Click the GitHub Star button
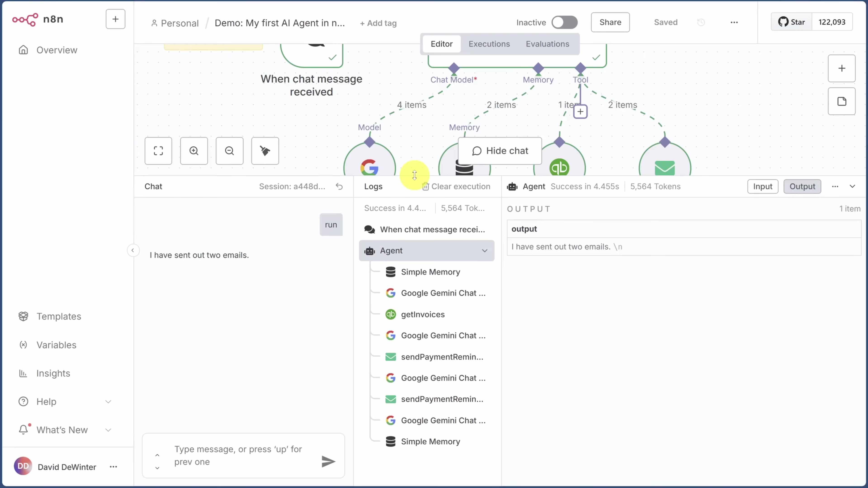Screen dimensions: 868x488 792,22
